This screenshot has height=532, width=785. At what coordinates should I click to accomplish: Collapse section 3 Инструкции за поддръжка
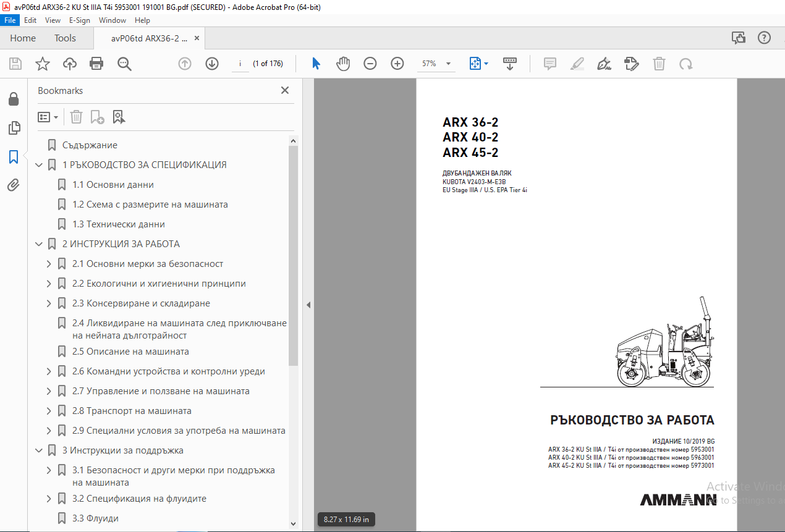[x=39, y=450]
